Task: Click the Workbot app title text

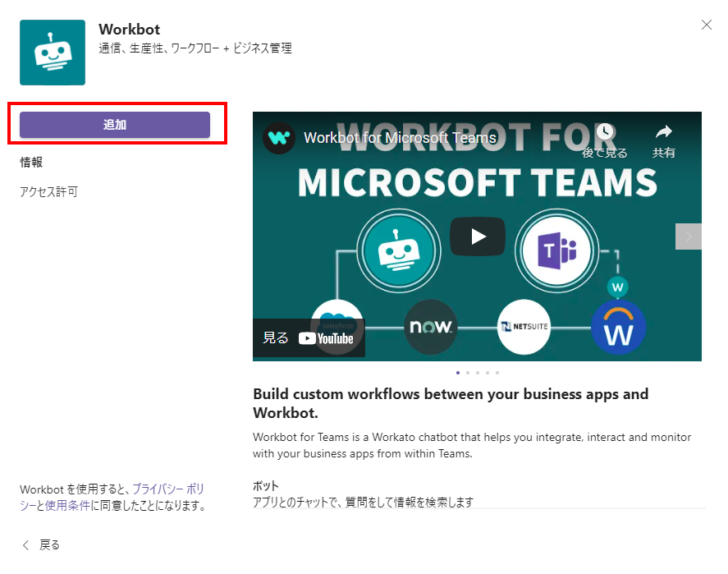Action: point(129,30)
